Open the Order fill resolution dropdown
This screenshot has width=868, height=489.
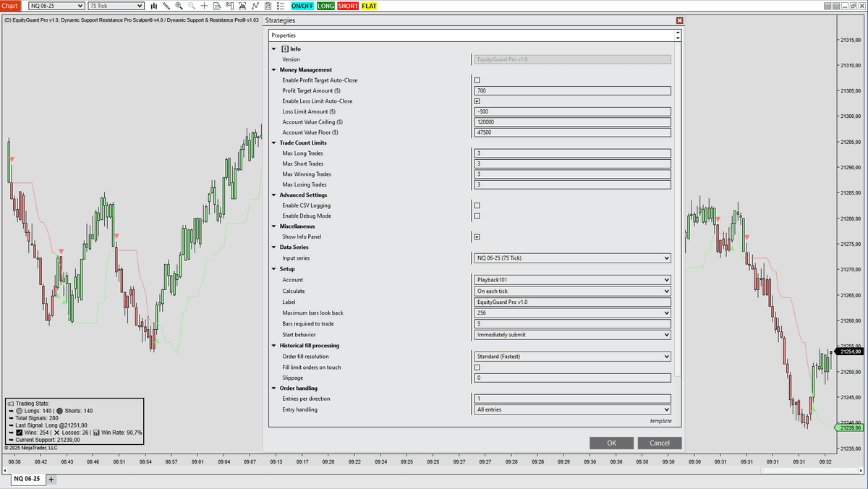572,357
